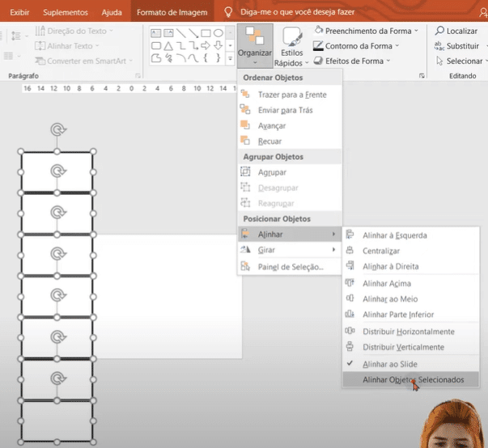Expand the Girar submenu

pyautogui.click(x=290, y=250)
